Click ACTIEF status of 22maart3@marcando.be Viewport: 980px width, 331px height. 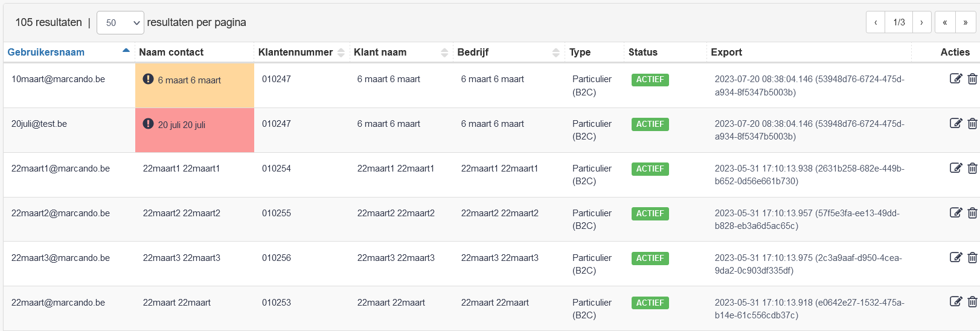650,259
